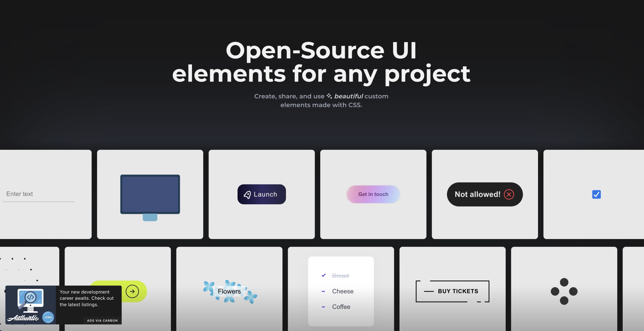Image resolution: width=644 pixels, height=331 pixels.
Task: Click the Flowers decorative icon
Action: coord(229,291)
